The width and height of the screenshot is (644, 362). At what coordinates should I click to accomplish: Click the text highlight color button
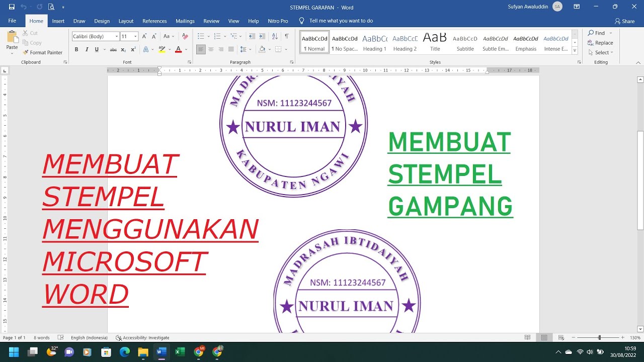tap(162, 49)
